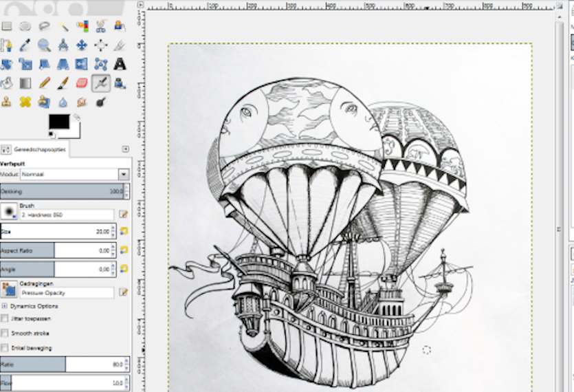Select the Rectangle Select tool
The image size is (574, 392).
[x=7, y=26]
